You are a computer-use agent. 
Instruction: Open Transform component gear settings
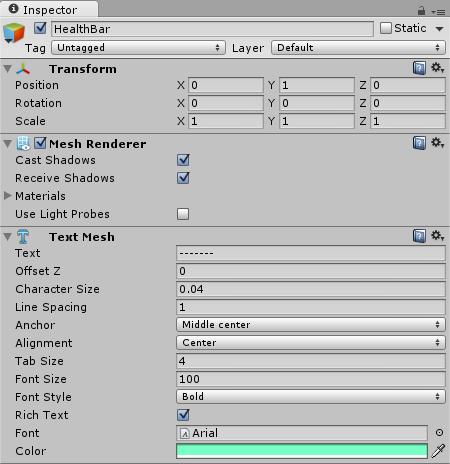coord(437,68)
